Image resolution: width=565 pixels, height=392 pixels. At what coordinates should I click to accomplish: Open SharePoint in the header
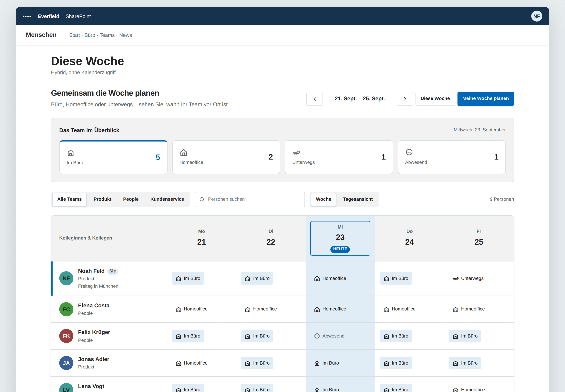click(78, 16)
